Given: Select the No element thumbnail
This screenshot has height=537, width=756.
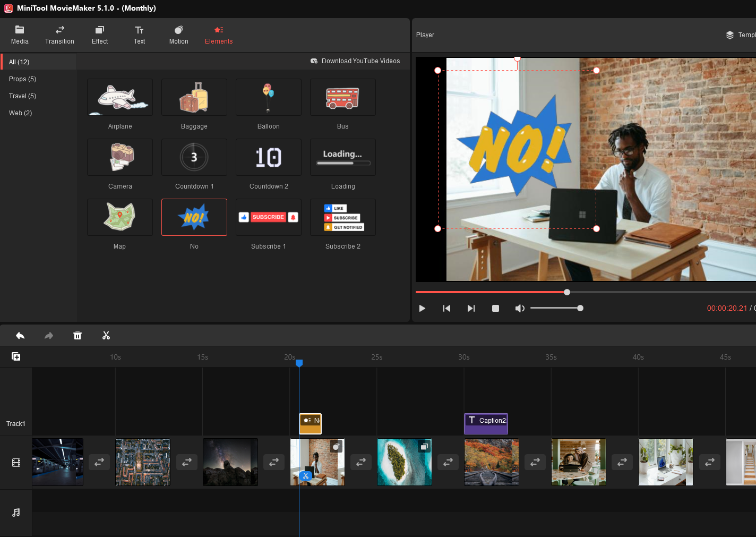Looking at the screenshot, I should [194, 217].
